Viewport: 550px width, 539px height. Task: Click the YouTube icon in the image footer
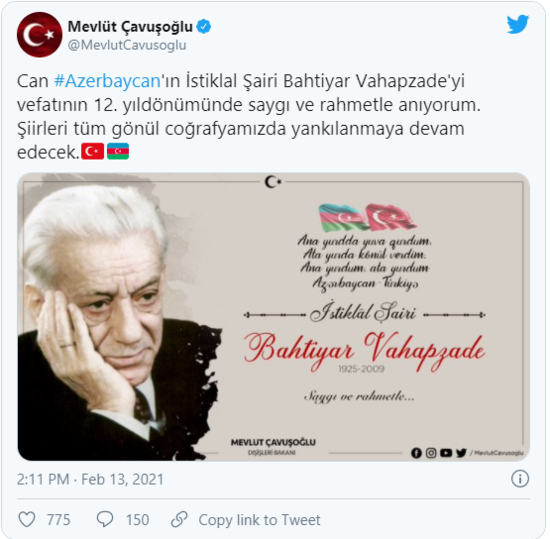click(446, 453)
